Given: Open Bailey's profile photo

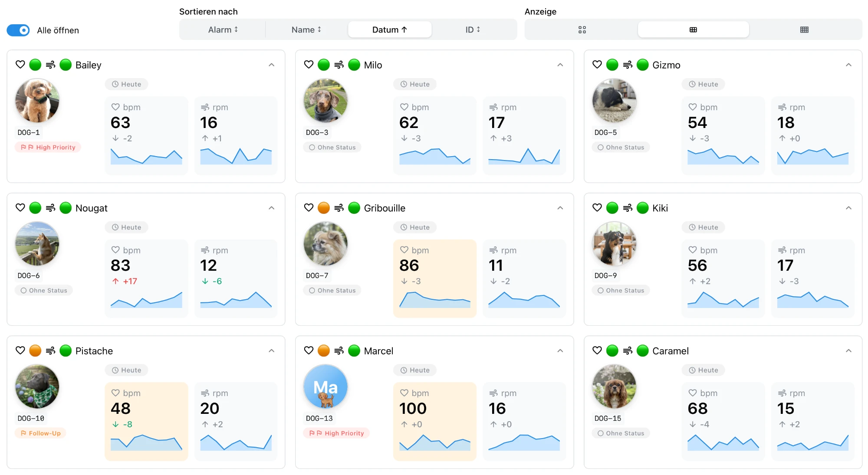Looking at the screenshot, I should pyautogui.click(x=37, y=101).
